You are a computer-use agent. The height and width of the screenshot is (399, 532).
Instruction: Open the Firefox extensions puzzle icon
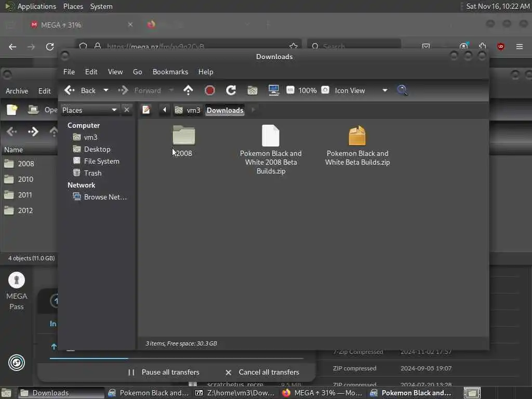tap(483, 46)
